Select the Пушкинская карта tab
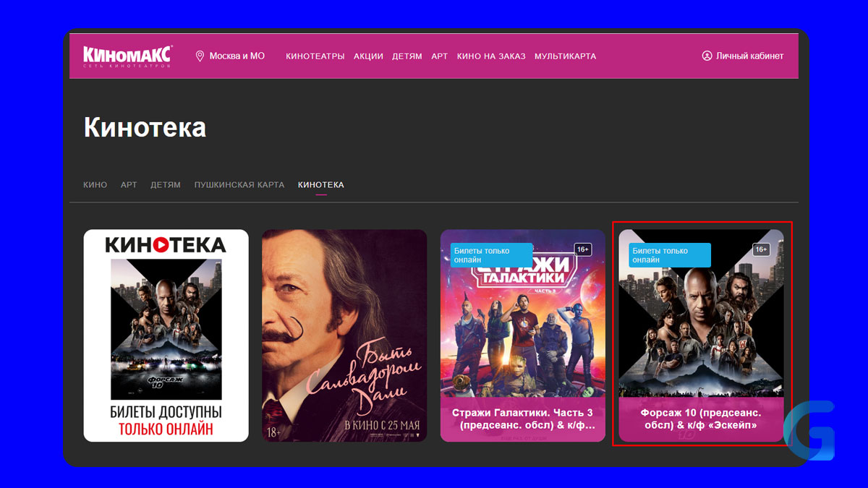 pyautogui.click(x=239, y=185)
